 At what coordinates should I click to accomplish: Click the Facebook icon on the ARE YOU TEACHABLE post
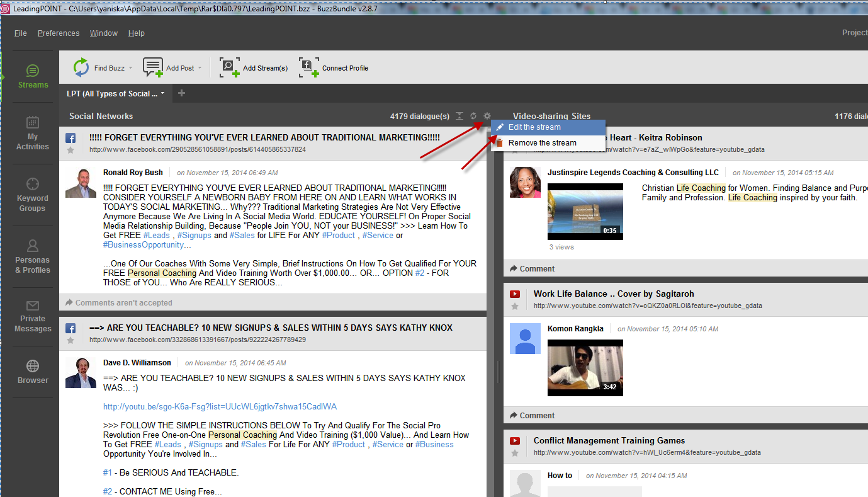(x=70, y=328)
